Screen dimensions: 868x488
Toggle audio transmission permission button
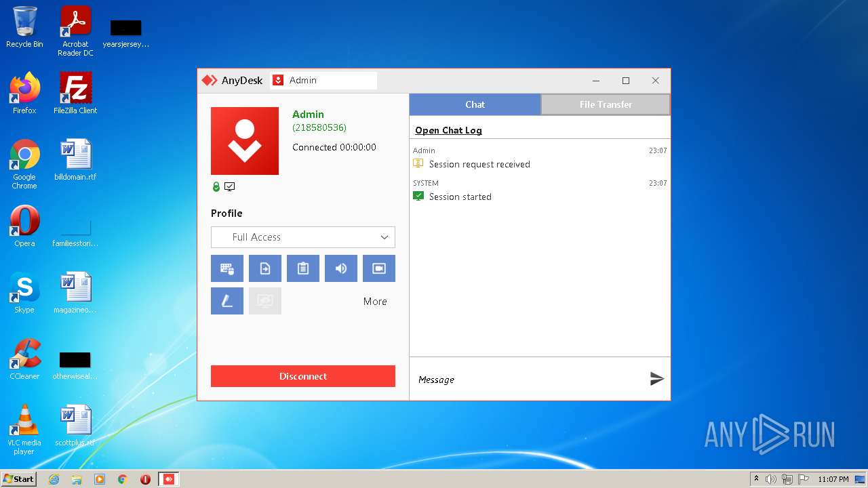click(x=341, y=268)
